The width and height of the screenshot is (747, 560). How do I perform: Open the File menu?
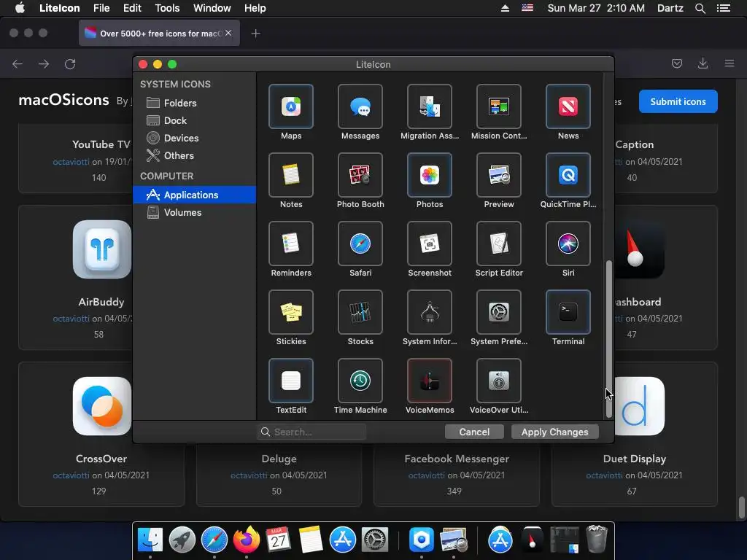pyautogui.click(x=101, y=8)
